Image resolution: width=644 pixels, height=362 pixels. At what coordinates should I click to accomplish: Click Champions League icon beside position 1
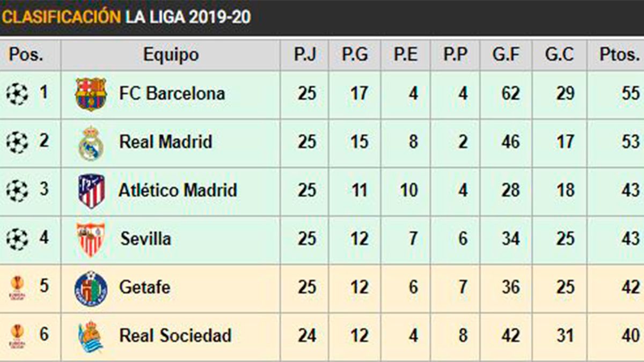(17, 94)
